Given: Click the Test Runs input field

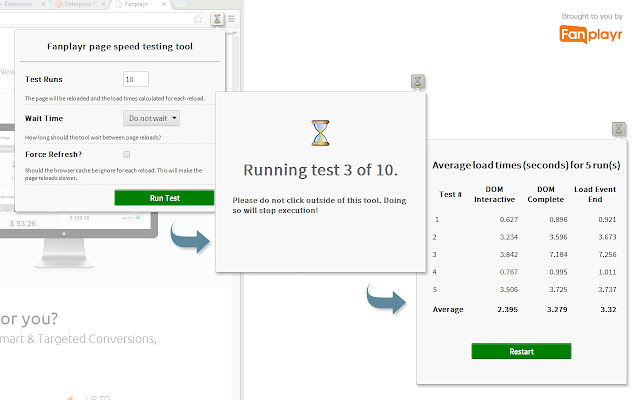Looking at the screenshot, I should [136, 79].
